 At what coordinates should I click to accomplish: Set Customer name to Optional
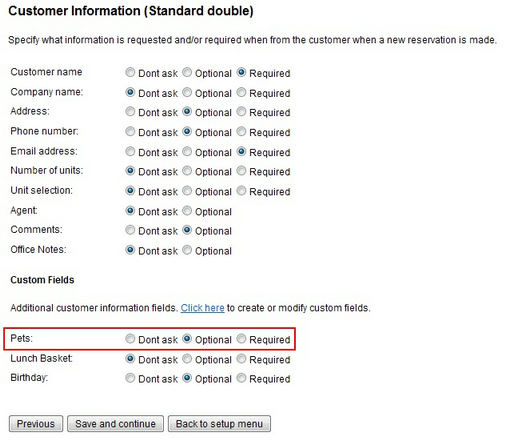(x=187, y=72)
